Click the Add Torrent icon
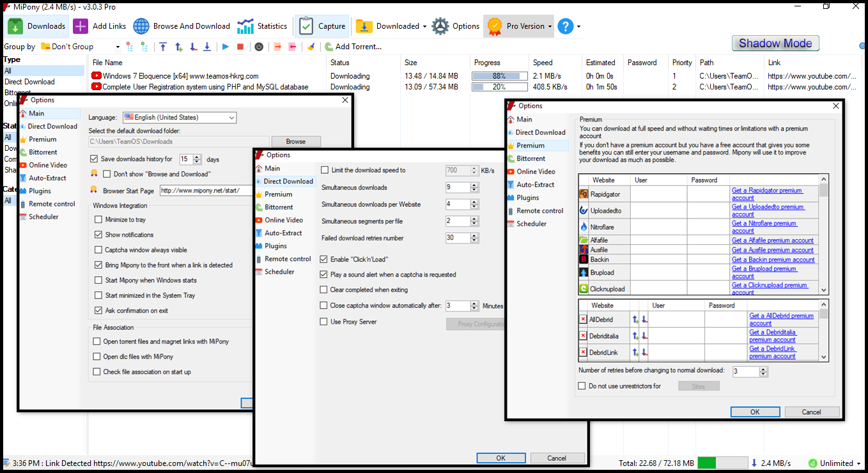868x473 pixels. (329, 47)
